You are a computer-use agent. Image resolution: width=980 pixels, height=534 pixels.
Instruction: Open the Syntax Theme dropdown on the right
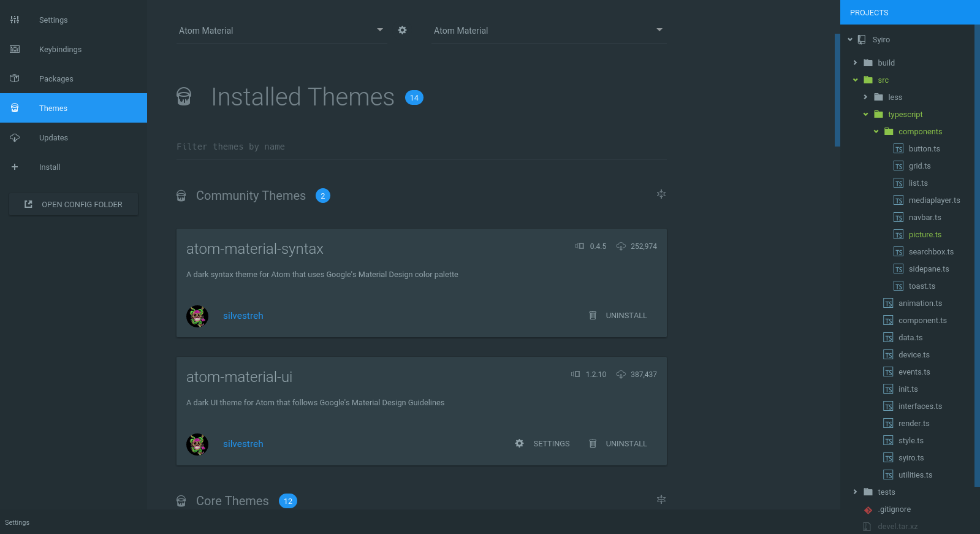point(549,31)
